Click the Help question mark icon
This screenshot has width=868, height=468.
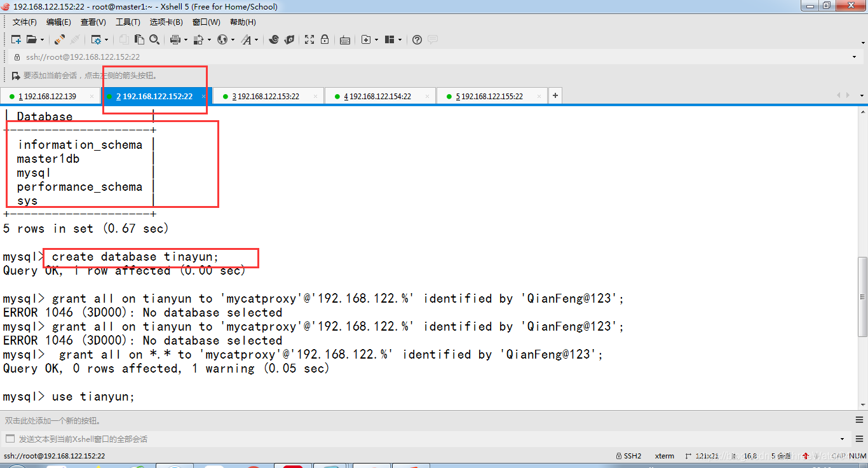click(417, 39)
